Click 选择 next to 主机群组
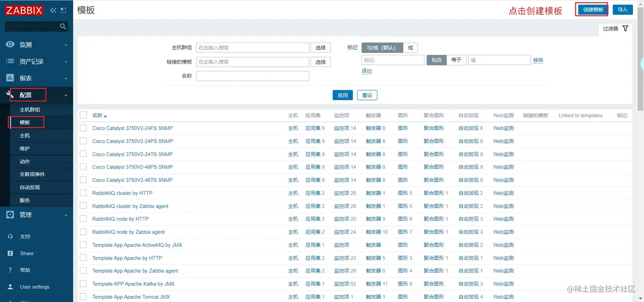 click(x=320, y=48)
